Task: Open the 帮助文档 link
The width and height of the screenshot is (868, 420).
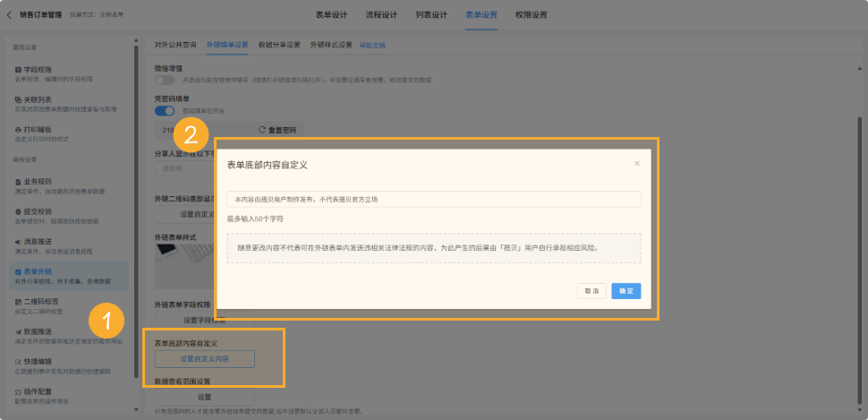Action: 372,46
